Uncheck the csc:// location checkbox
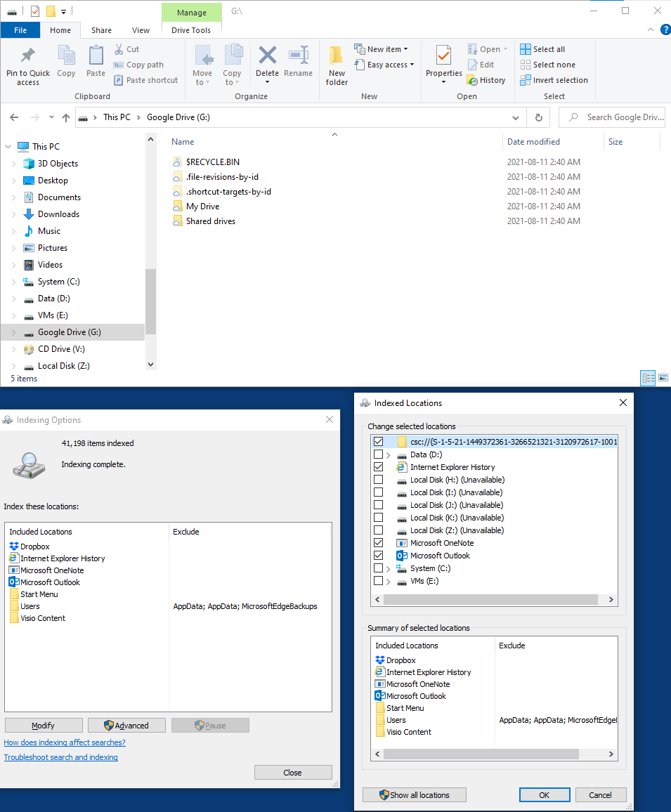 [x=378, y=442]
